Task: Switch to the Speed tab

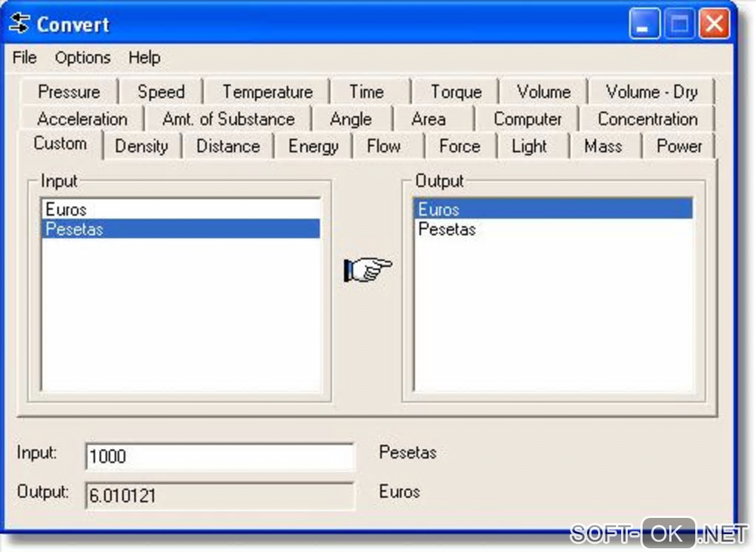Action: pos(161,92)
